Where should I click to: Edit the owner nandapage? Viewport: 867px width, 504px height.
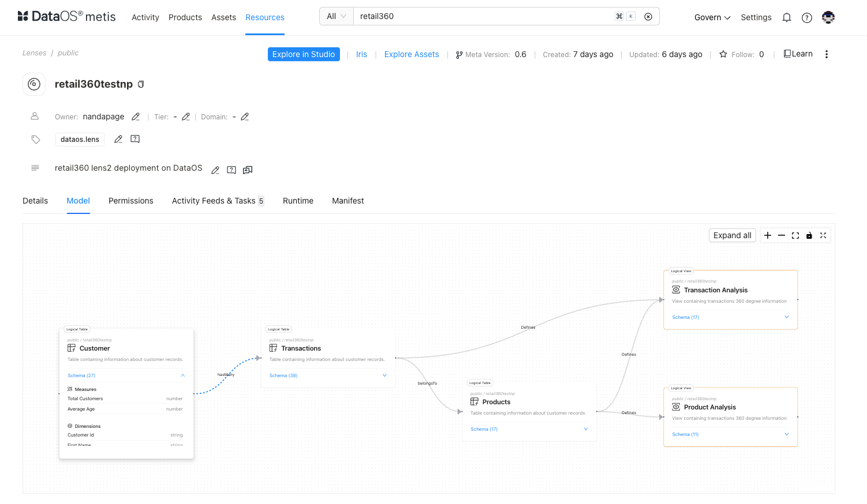[136, 116]
